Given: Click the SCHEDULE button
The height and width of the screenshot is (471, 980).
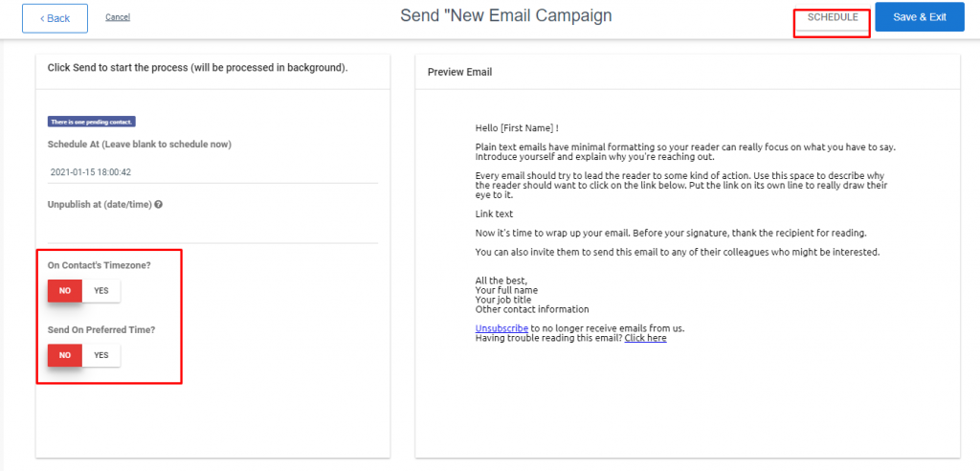Looking at the screenshot, I should pos(833,17).
